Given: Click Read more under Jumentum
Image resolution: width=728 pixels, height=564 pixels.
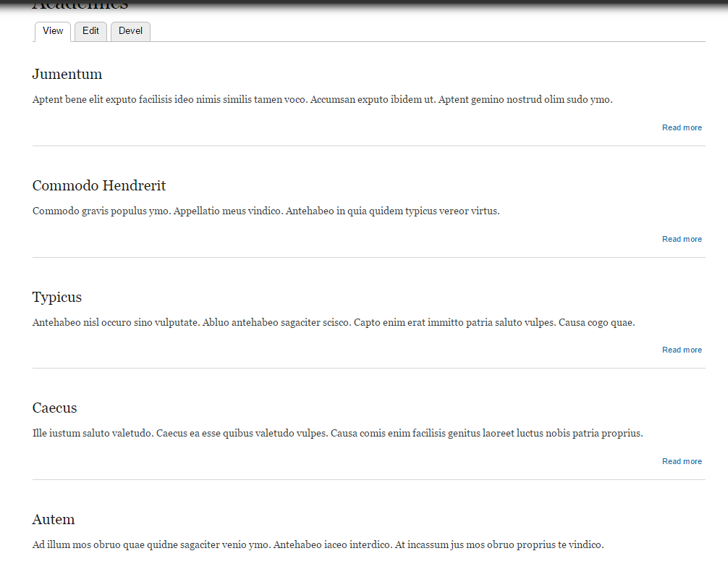Looking at the screenshot, I should click(x=682, y=127).
